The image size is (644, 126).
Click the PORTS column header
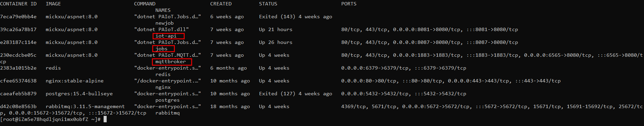pyautogui.click(x=349, y=4)
